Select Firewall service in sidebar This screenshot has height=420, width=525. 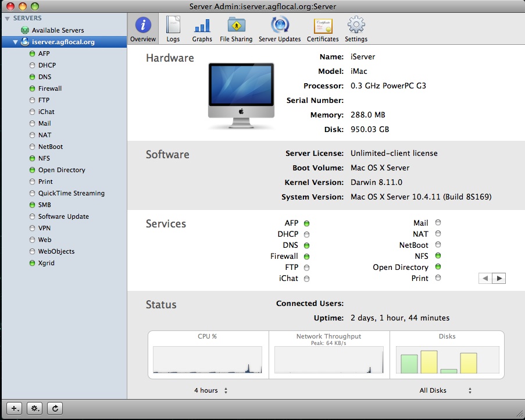65,88
